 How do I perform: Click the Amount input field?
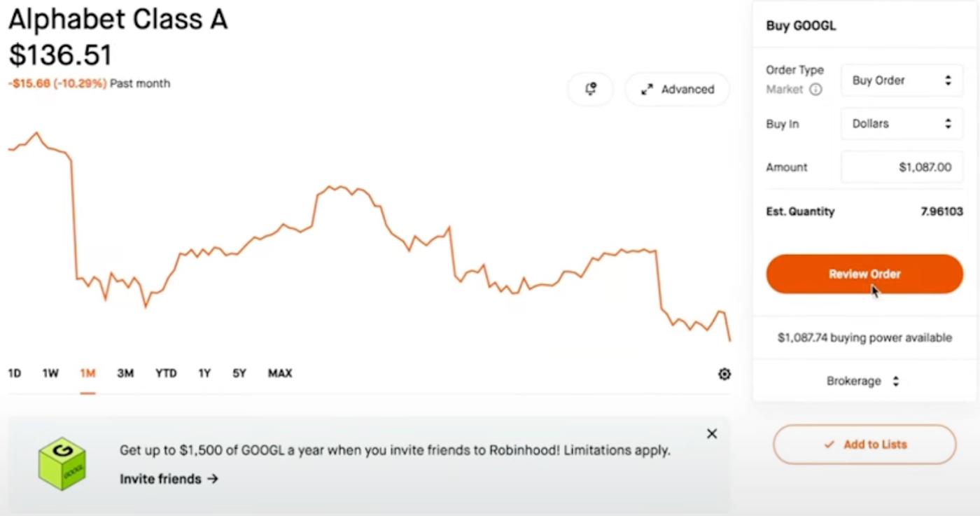click(902, 167)
